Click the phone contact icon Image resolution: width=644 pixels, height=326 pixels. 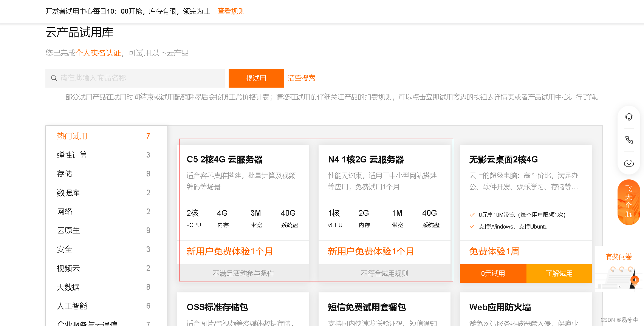coord(629,140)
